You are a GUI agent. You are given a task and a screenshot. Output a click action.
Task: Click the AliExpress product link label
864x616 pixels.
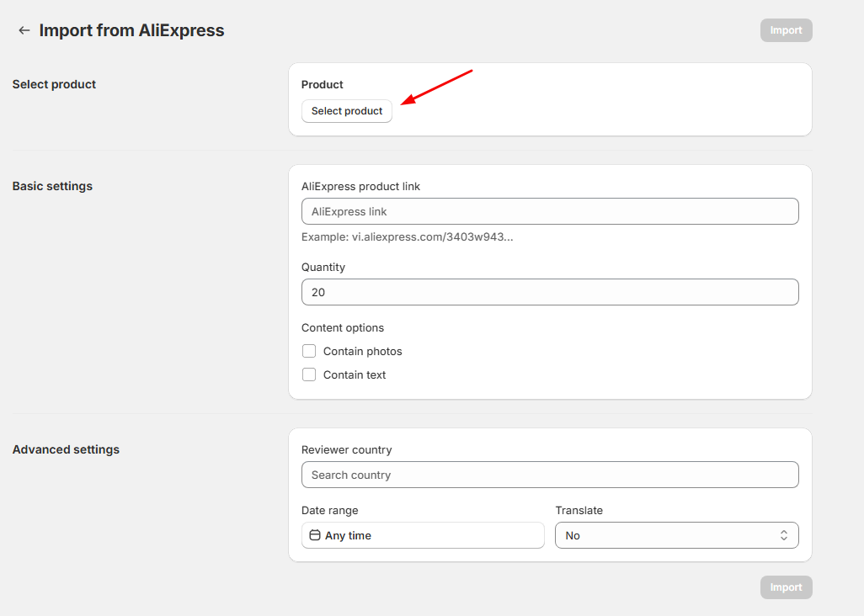point(360,187)
